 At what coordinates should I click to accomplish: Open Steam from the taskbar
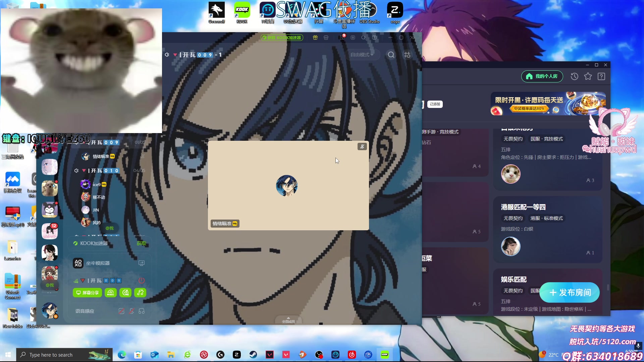point(253,355)
